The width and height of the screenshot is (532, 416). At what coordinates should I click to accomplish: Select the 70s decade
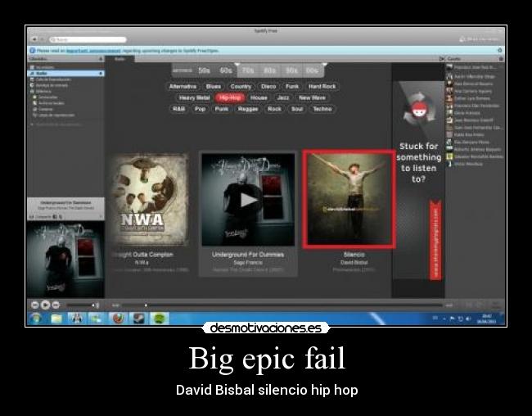[x=248, y=70]
